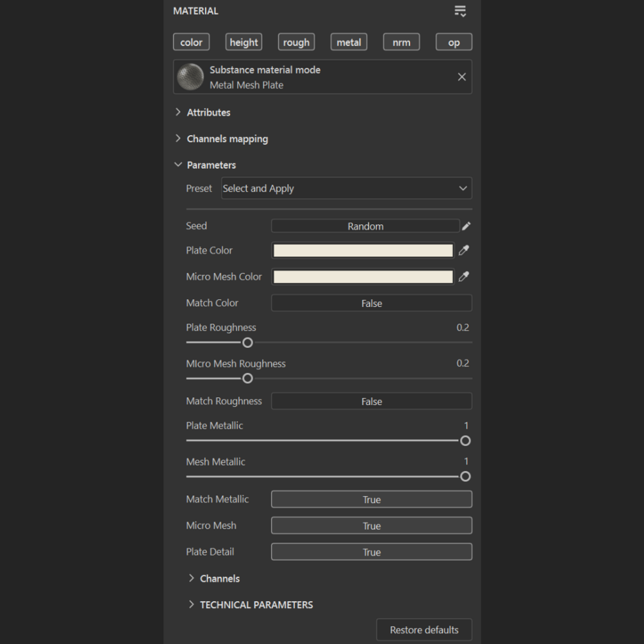
Task: Click the Seed edit pencil icon
Action: tap(466, 226)
